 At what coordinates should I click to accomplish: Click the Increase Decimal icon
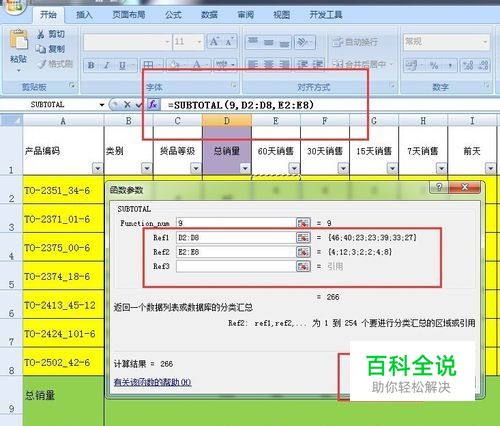pyautogui.click(x=468, y=65)
